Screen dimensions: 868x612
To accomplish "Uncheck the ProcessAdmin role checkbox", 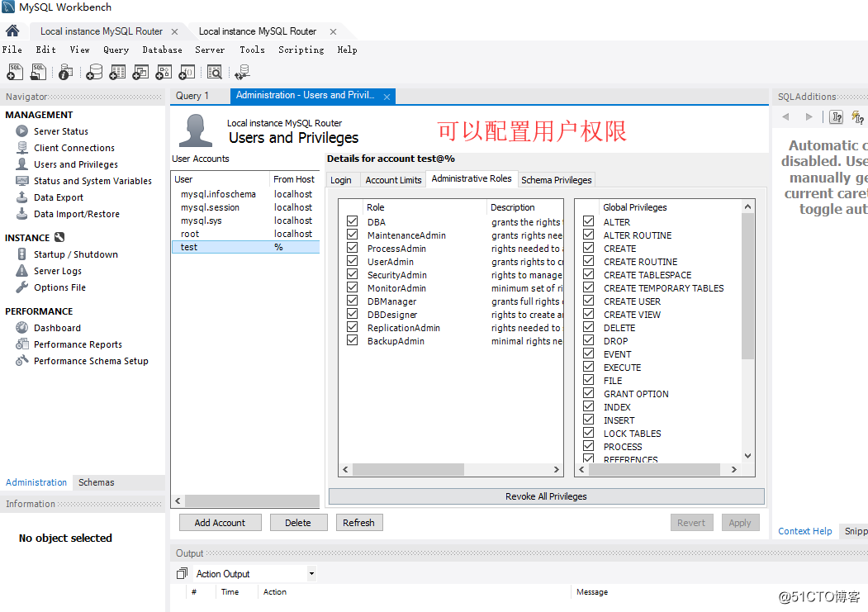I will pyautogui.click(x=352, y=248).
